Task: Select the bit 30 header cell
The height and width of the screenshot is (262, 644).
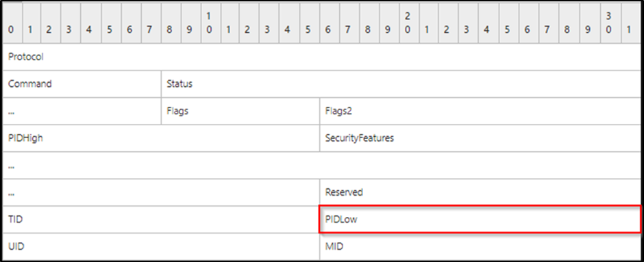Action: [x=608, y=23]
